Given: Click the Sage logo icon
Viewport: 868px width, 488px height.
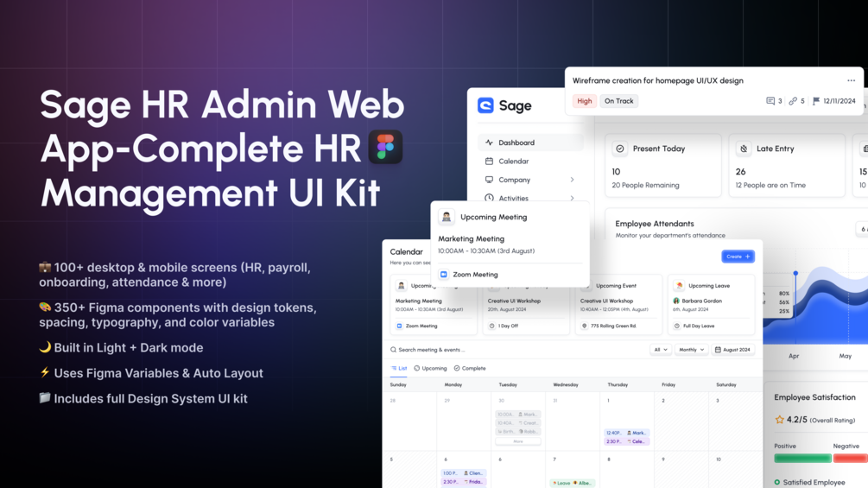Looking at the screenshot, I should pos(485,105).
